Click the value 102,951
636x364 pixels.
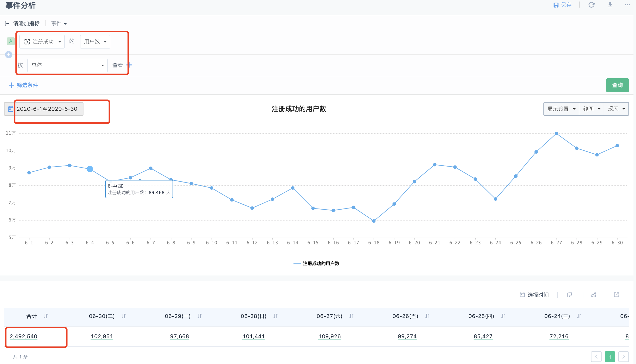coord(102,336)
